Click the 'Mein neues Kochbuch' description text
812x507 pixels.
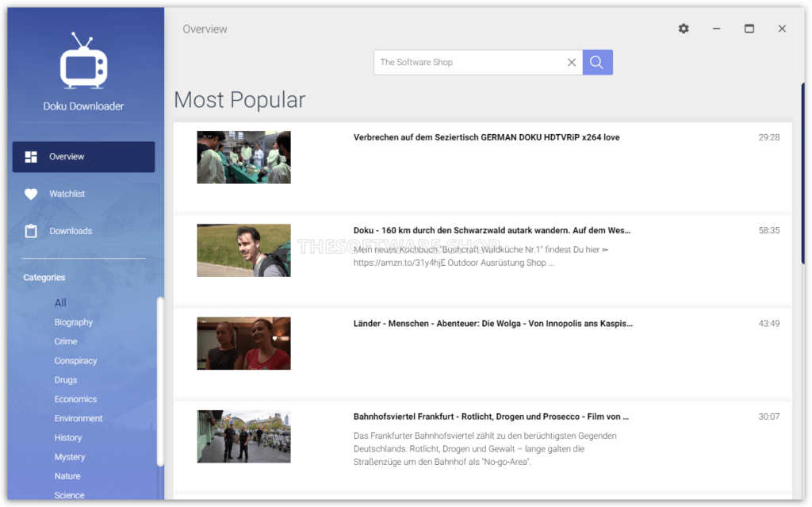click(481, 256)
